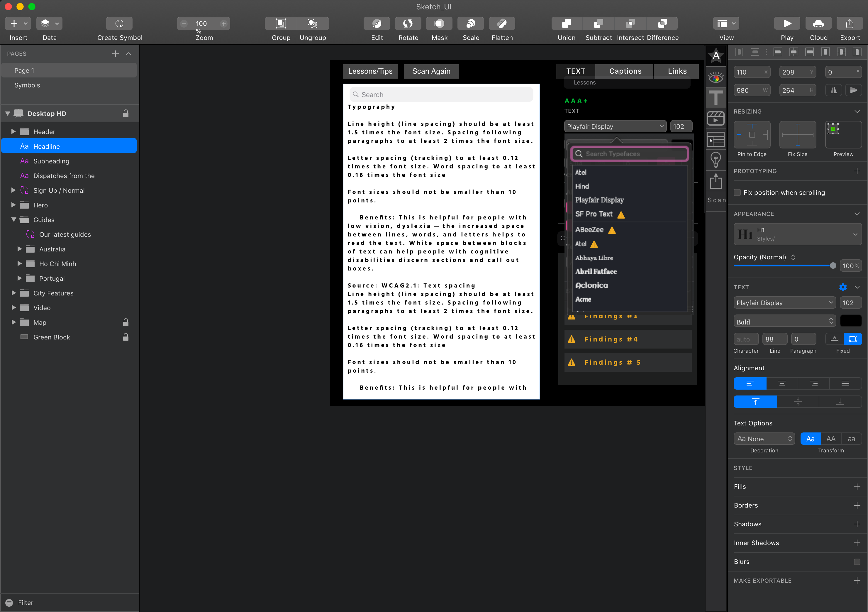Apply the Union boolean operation
This screenshot has width=868, height=612.
pos(566,23)
